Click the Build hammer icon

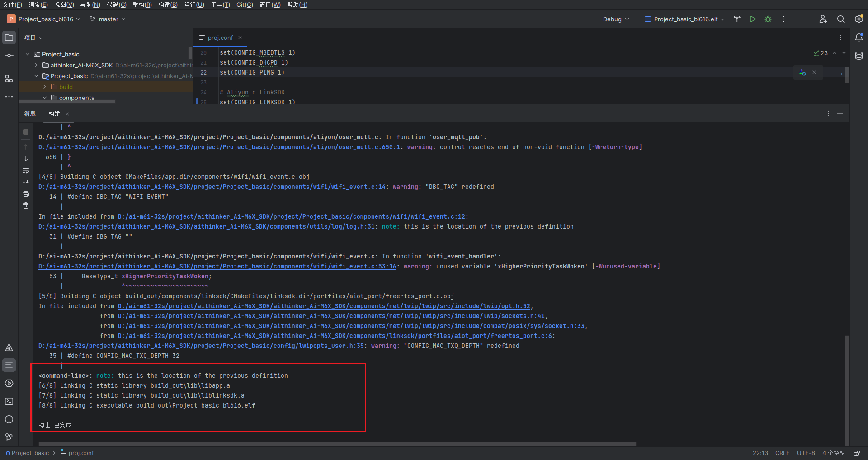[737, 19]
